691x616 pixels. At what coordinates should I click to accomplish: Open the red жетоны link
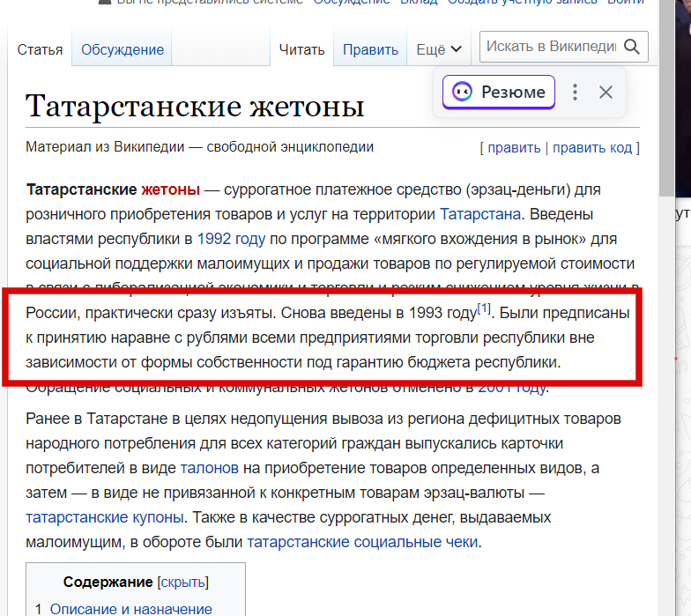pos(171,189)
